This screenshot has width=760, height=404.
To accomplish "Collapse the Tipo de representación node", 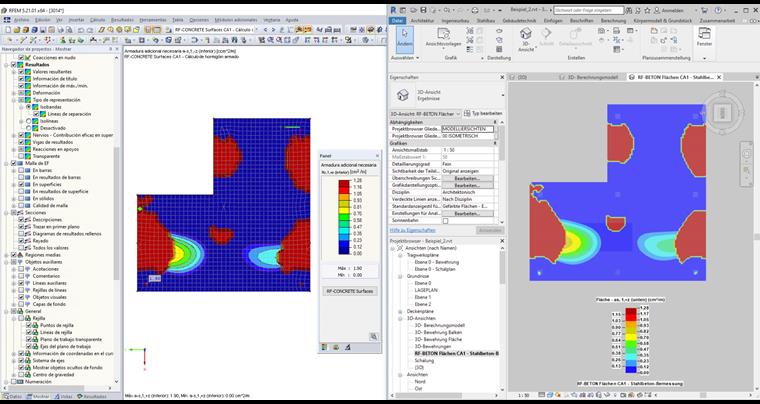I will (x=14, y=100).
